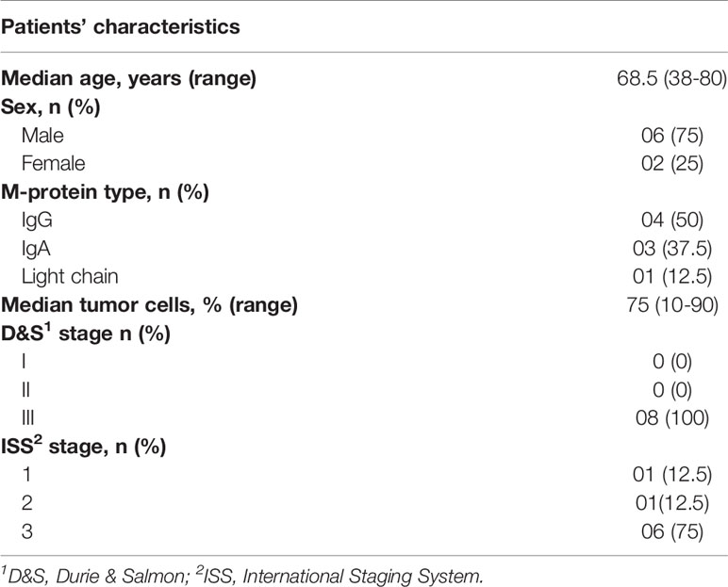Click the D&S stage III value 08 (100)
This screenshot has height=587, width=728.
(x=672, y=418)
